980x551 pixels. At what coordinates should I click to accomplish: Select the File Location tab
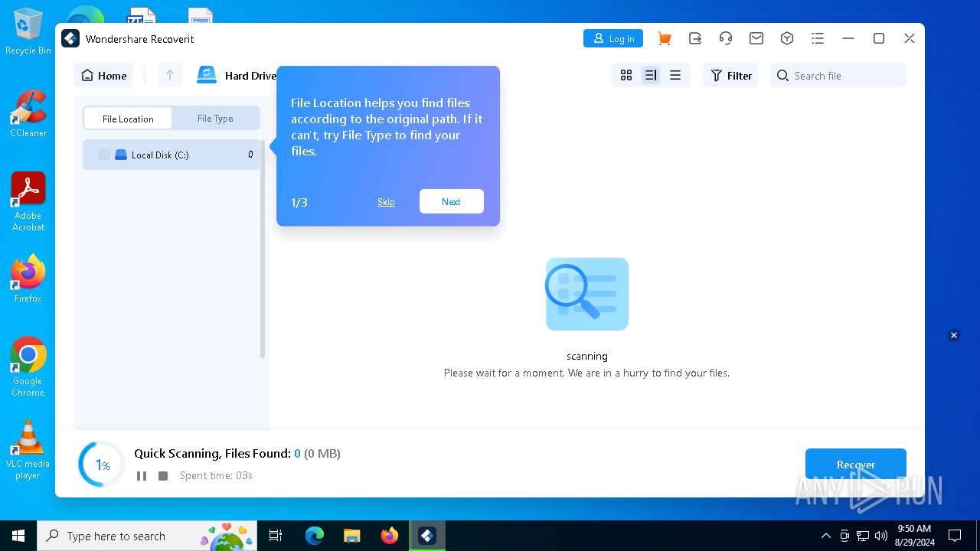(x=128, y=119)
